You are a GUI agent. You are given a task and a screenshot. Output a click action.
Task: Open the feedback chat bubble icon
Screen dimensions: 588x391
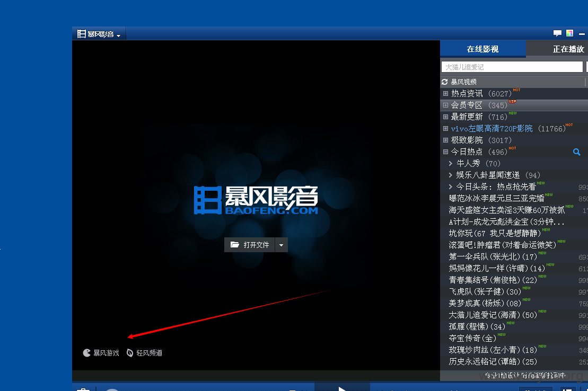(x=557, y=33)
